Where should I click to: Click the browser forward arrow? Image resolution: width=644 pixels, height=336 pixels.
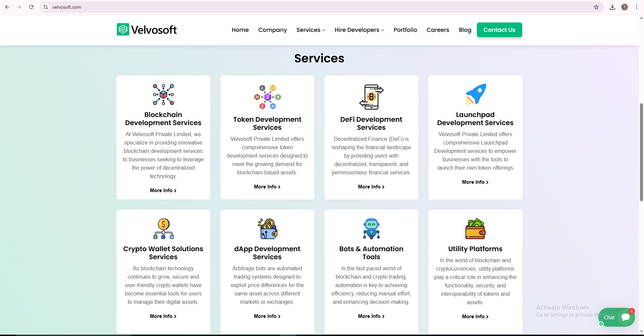click(x=19, y=7)
